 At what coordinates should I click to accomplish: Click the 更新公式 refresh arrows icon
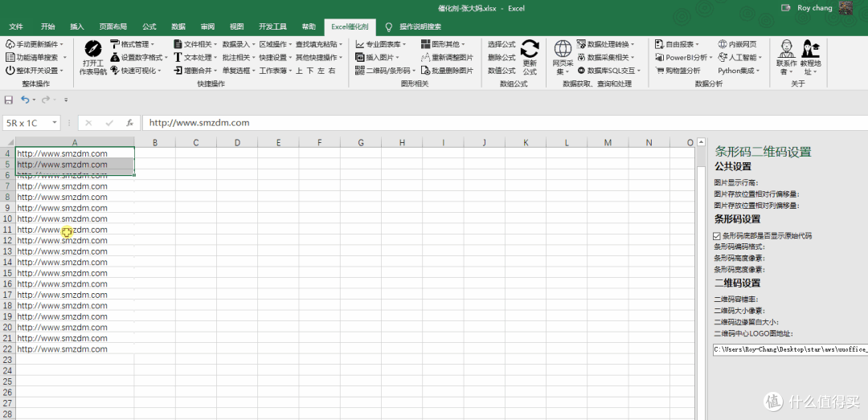(530, 48)
